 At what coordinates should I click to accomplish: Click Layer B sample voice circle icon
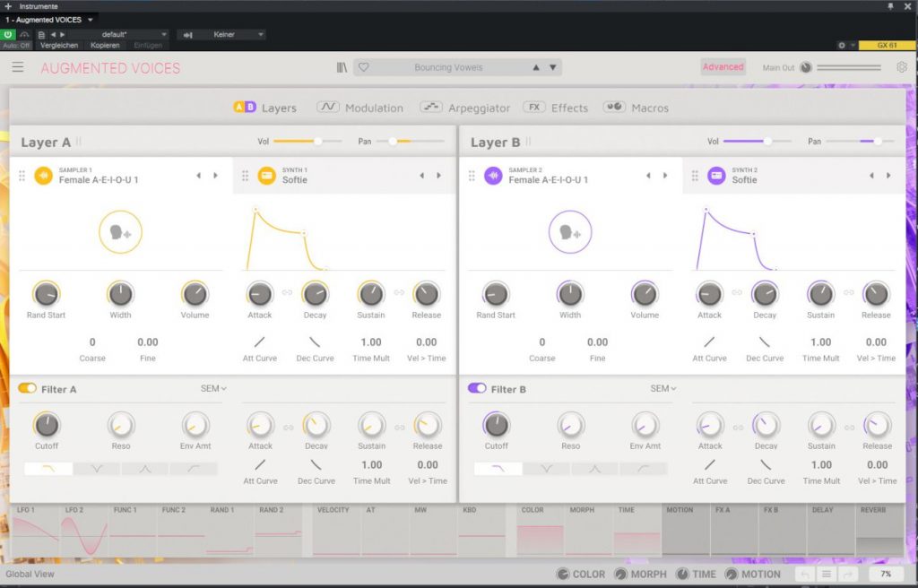(x=570, y=232)
